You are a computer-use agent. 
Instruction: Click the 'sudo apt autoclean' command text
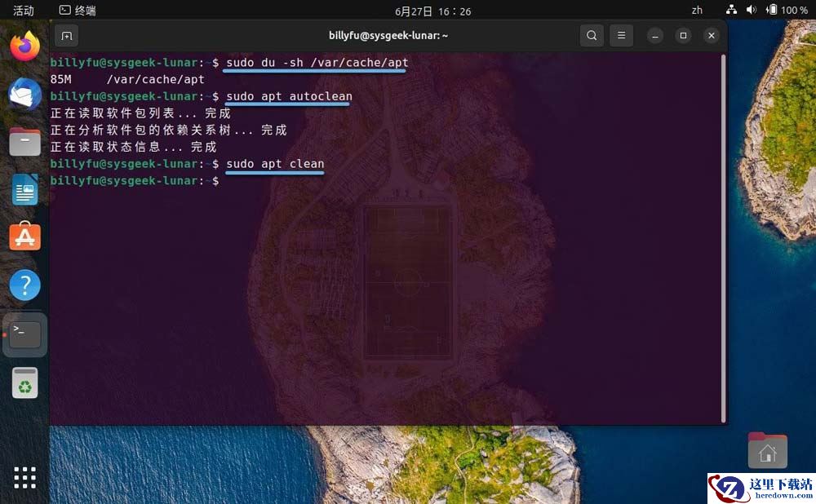point(290,96)
